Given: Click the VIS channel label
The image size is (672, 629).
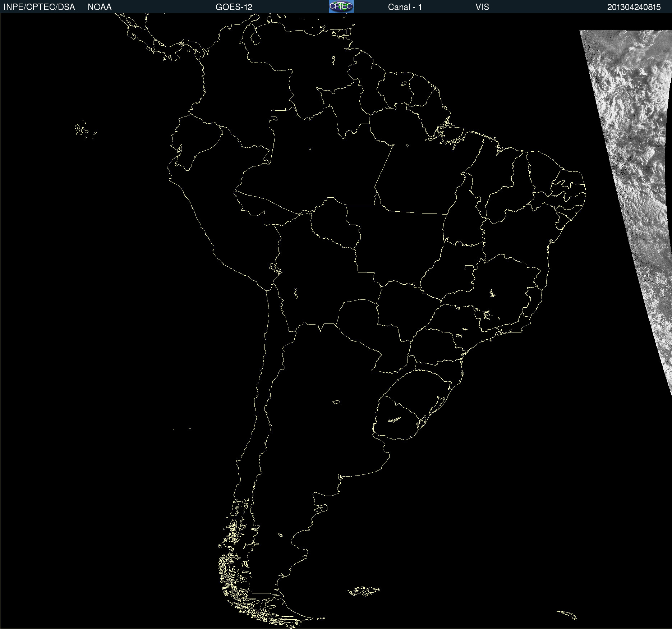Looking at the screenshot, I should 482,7.
